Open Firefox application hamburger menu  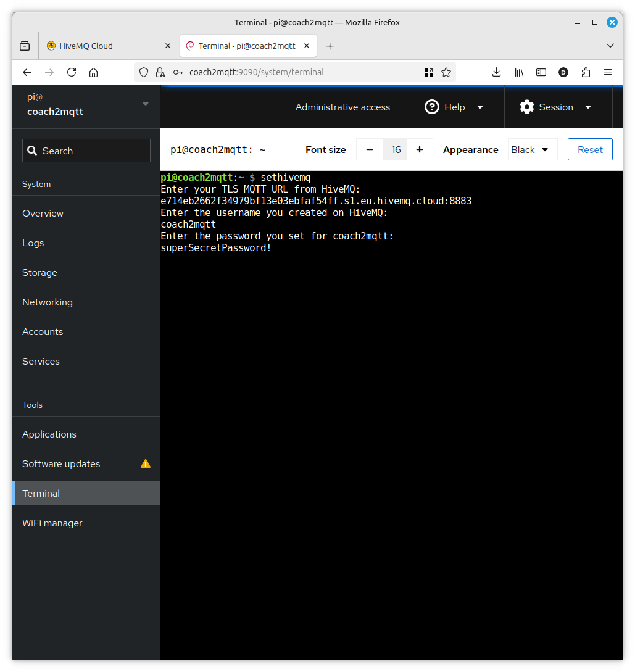[608, 72]
